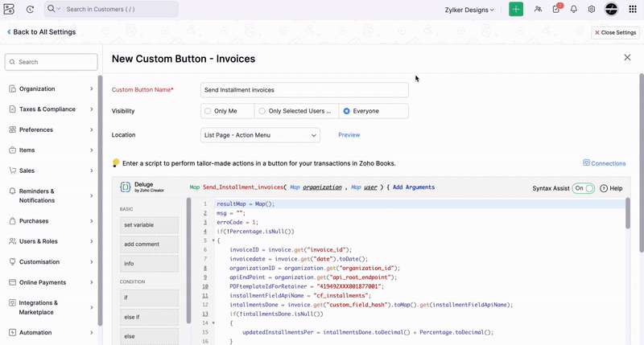Click the Organization sidebar icon
The image size is (644, 345).
coord(12,88)
